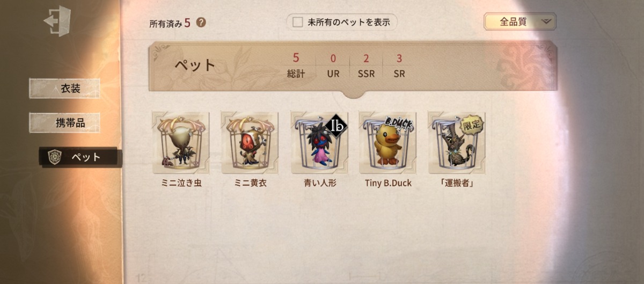Click the Tiny B.Duck name label

388,183
